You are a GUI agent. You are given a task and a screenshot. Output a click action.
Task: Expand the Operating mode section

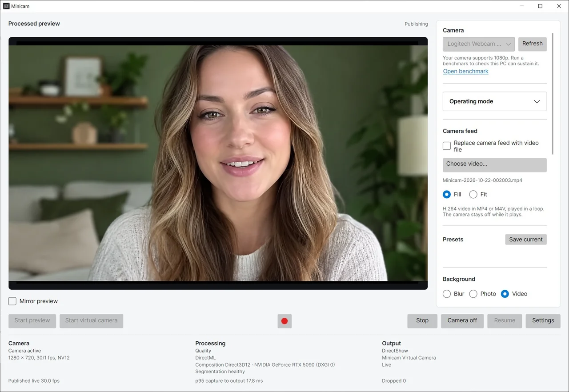tap(495, 101)
